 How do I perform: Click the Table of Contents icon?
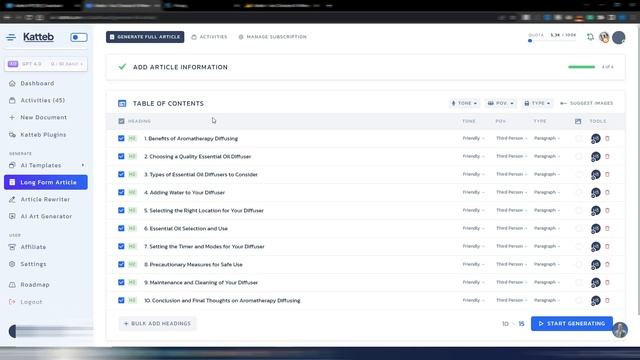tap(122, 104)
